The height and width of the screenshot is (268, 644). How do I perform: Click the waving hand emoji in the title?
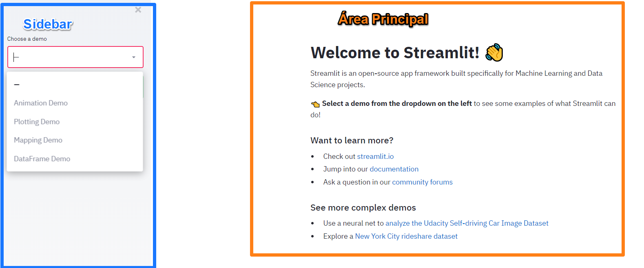coord(494,53)
